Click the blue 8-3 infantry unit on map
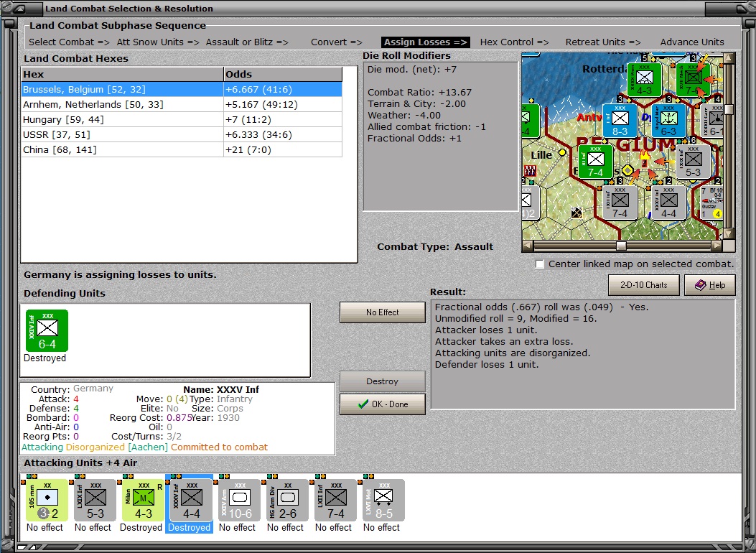Viewport: 756px width, 553px height. point(620,121)
